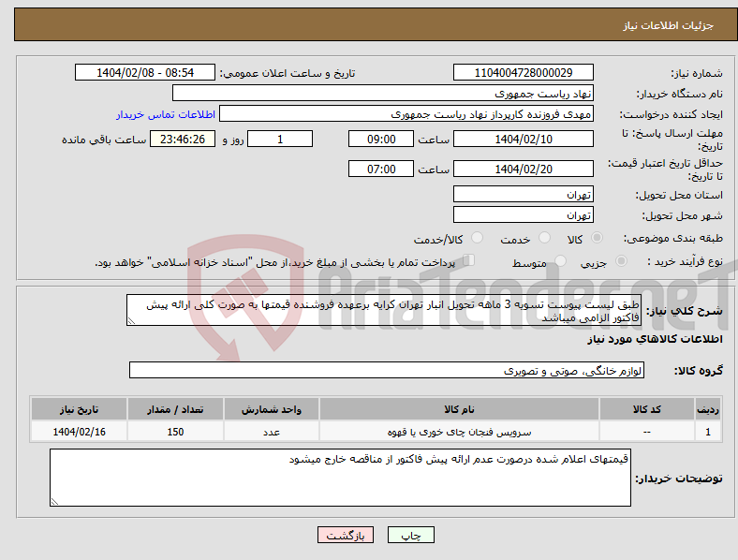Click the buyer notes textarea
The image size is (738, 560).
coord(340,478)
